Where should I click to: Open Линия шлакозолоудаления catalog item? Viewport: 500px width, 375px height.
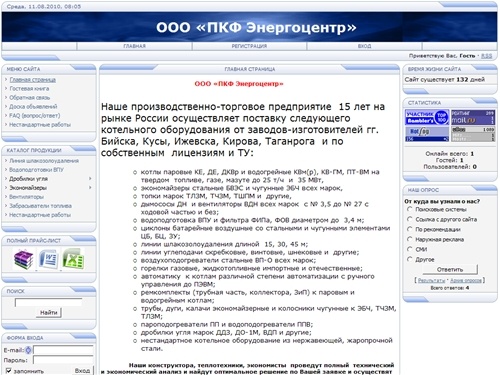point(44,161)
